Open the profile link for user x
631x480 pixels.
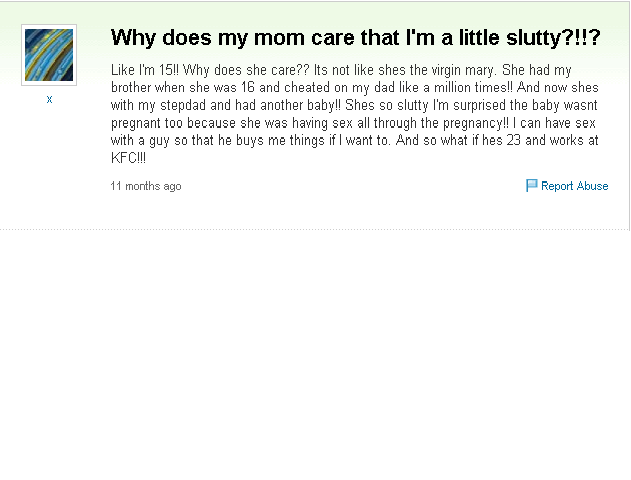(x=49, y=99)
